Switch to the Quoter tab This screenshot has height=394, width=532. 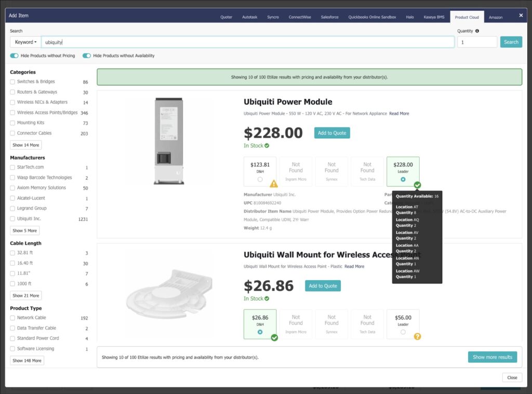pos(227,17)
